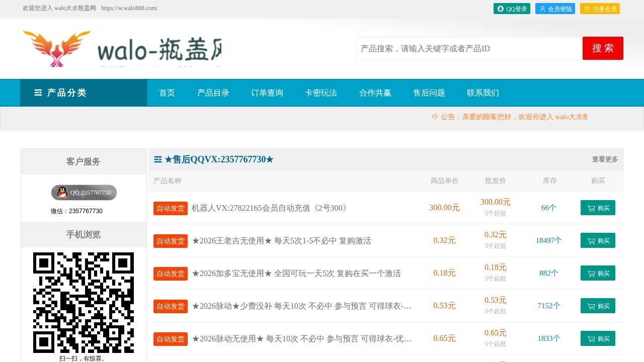Open 合作共赢 nav item
The width and height of the screenshot is (644, 362).
pos(375,93)
